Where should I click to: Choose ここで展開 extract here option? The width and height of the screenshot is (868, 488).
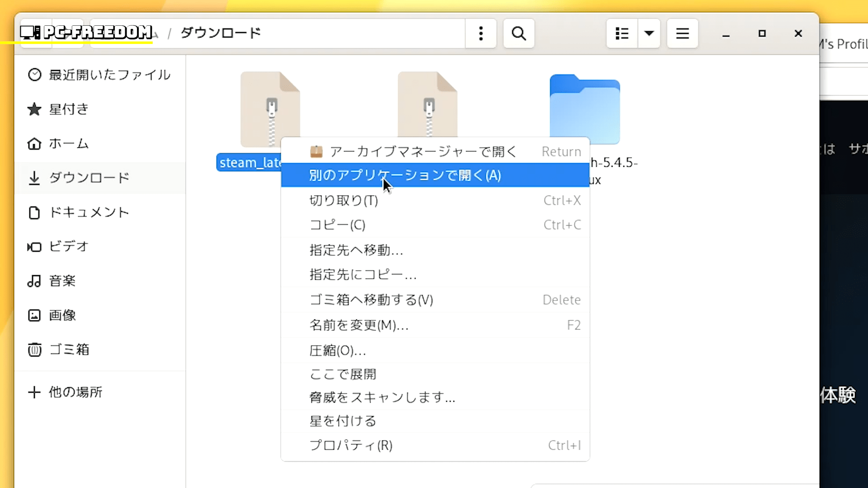click(x=343, y=374)
